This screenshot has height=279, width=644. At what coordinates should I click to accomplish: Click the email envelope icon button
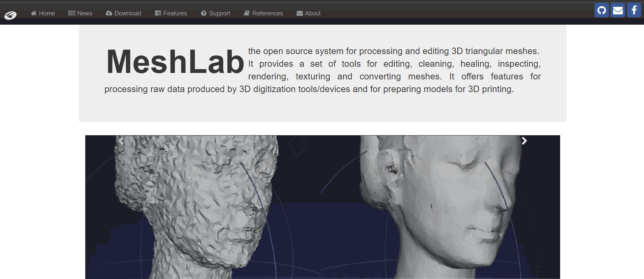[x=618, y=10]
